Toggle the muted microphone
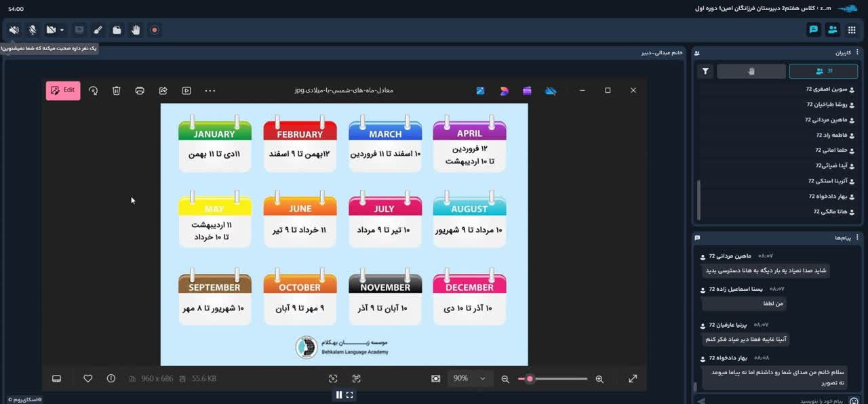868x404 pixels. click(33, 30)
